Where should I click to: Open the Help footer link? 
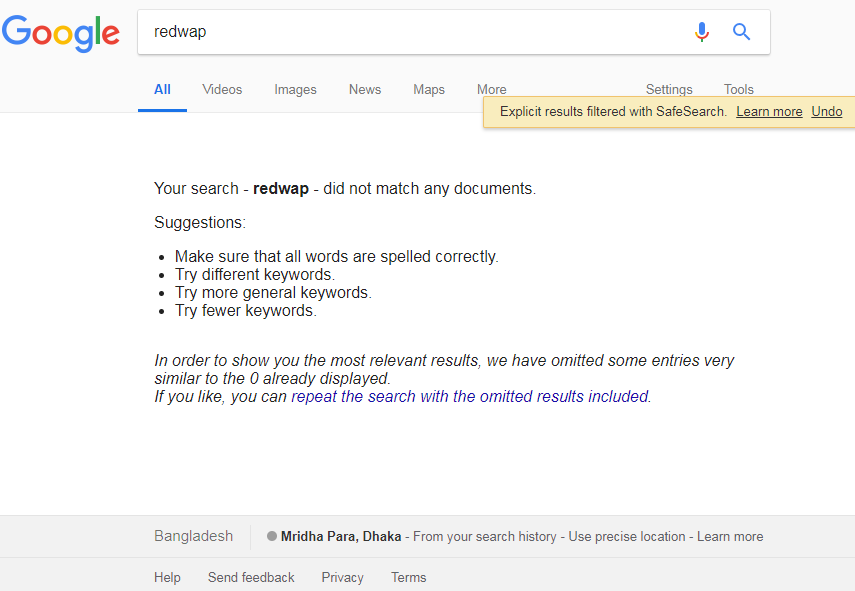coord(167,577)
